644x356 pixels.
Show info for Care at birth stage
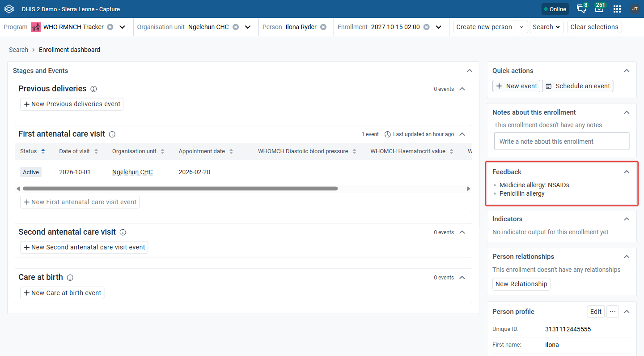click(70, 278)
